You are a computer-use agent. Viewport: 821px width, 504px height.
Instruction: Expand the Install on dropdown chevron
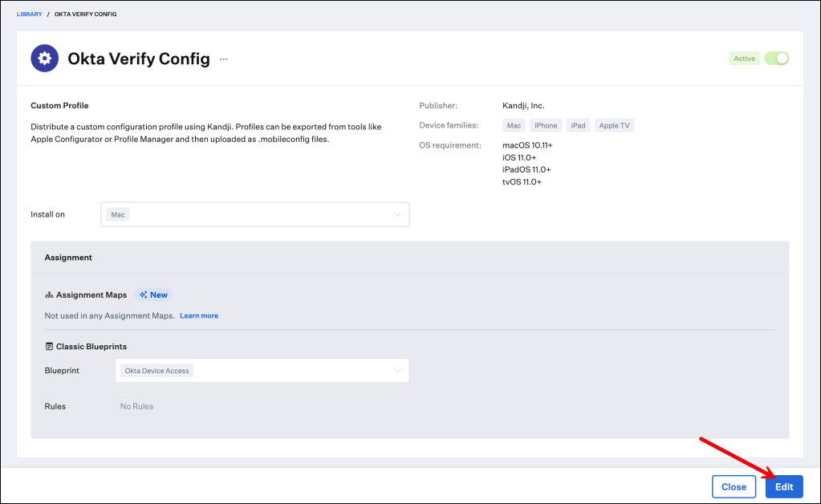[396, 214]
